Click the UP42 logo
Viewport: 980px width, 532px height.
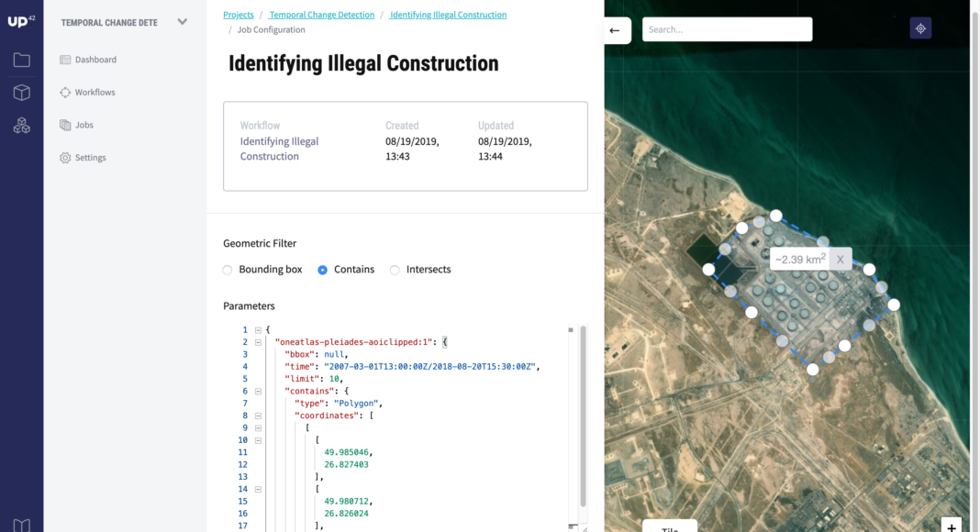click(x=21, y=20)
